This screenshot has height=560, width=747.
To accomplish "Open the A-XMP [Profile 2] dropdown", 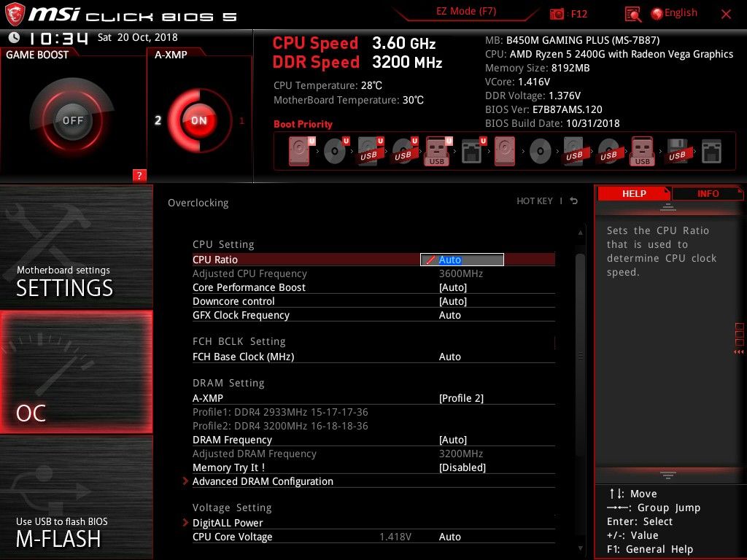I will coord(461,398).
